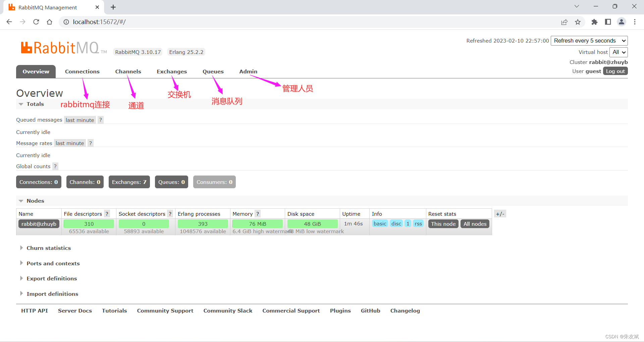Click the disc info tag
Image resolution: width=644 pixels, height=342 pixels.
coord(396,223)
